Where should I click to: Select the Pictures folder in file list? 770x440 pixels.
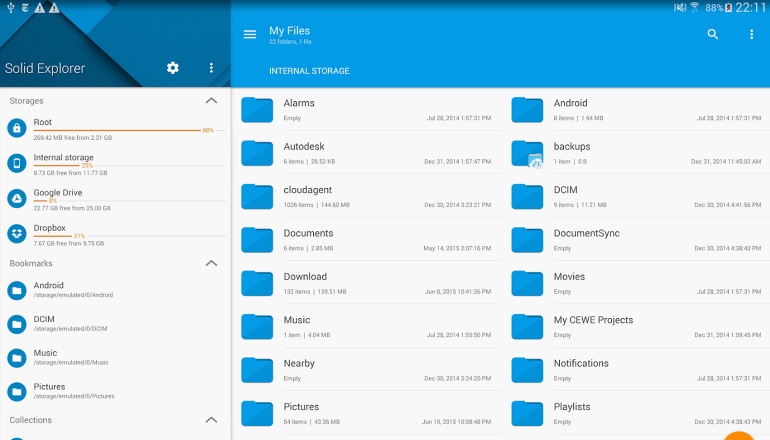click(371, 413)
